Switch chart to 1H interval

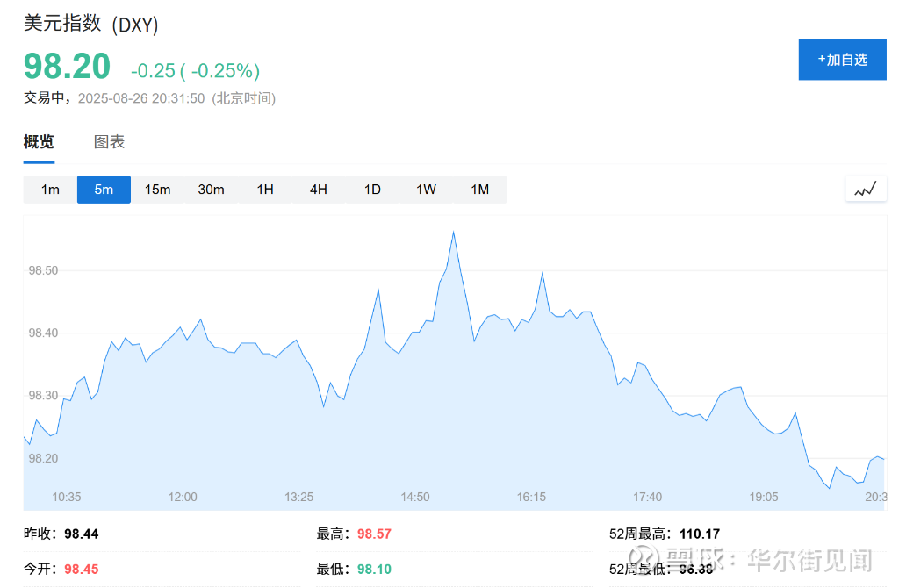coord(265,190)
